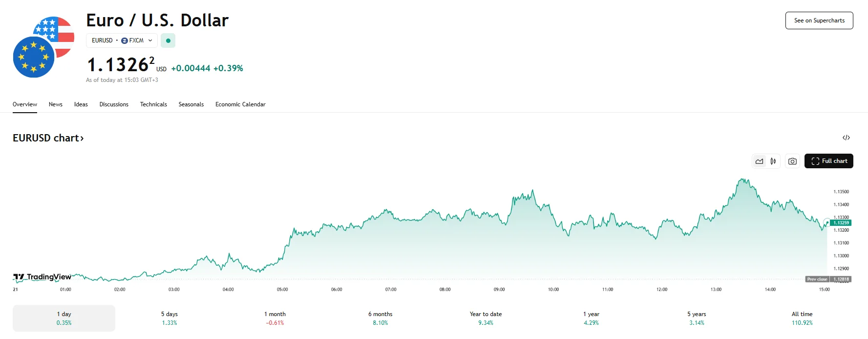Switch chart to candlestick style icon
The image size is (868, 339).
tap(773, 161)
